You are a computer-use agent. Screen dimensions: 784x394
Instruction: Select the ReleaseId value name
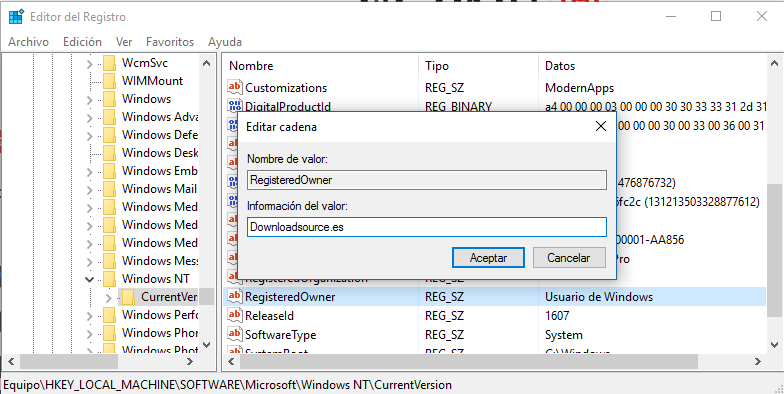[270, 316]
